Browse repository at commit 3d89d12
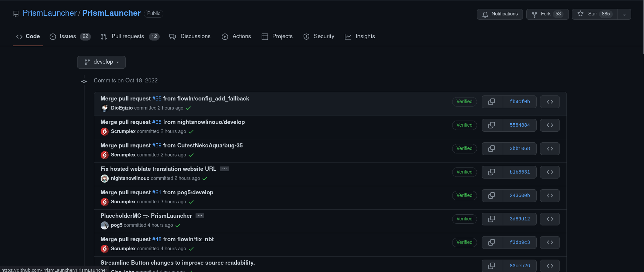Viewport: 644px width, 272px height. click(550, 219)
